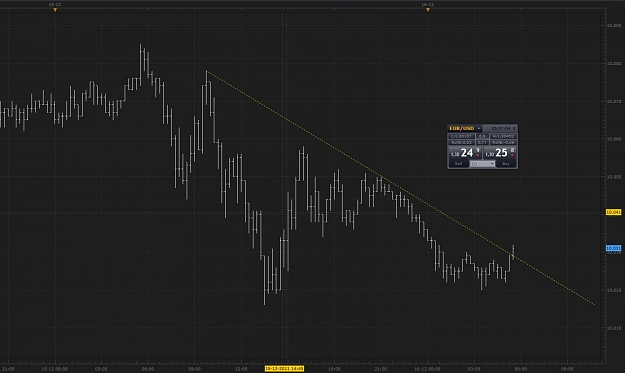Screen dimensions: 625x373
Task: Open the trade amount dropdown showing 10
Action: (x=482, y=164)
